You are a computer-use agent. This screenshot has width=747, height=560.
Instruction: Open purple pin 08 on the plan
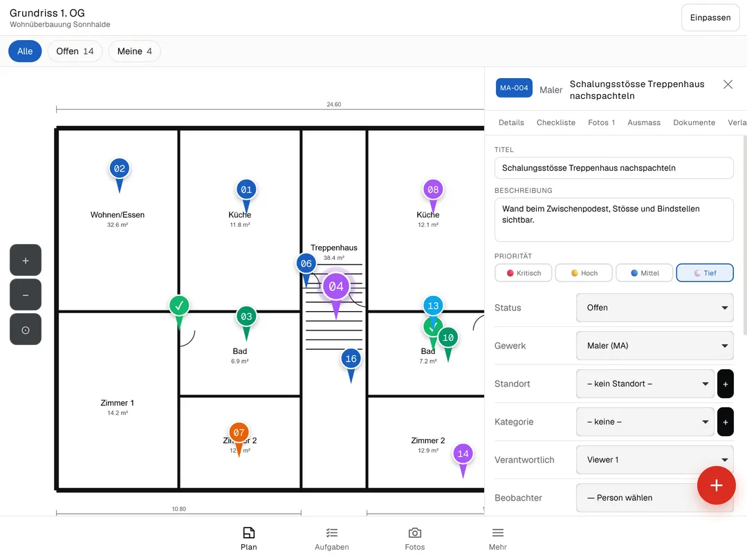click(433, 189)
